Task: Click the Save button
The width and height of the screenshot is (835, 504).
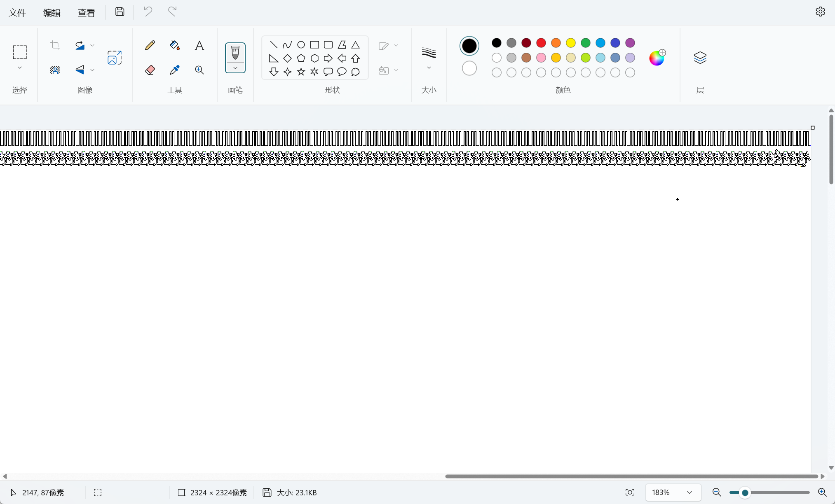Action: pyautogui.click(x=120, y=12)
